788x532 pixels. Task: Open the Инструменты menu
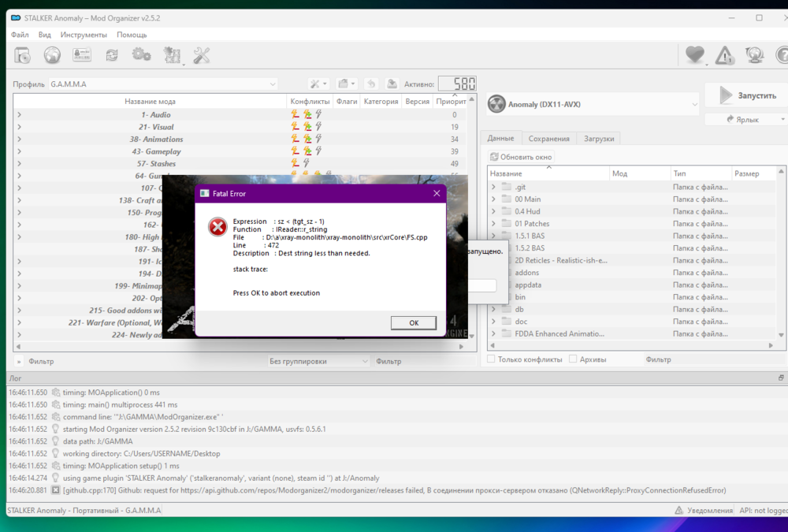[x=84, y=35]
